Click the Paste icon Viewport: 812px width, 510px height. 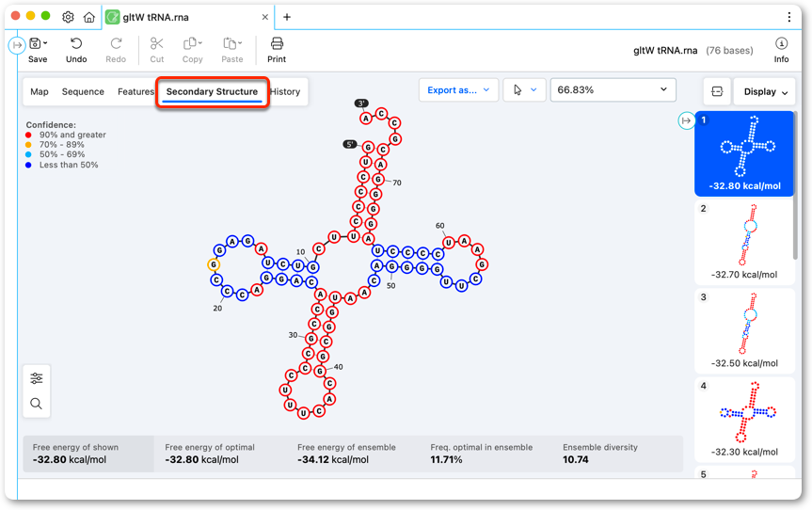(230, 43)
